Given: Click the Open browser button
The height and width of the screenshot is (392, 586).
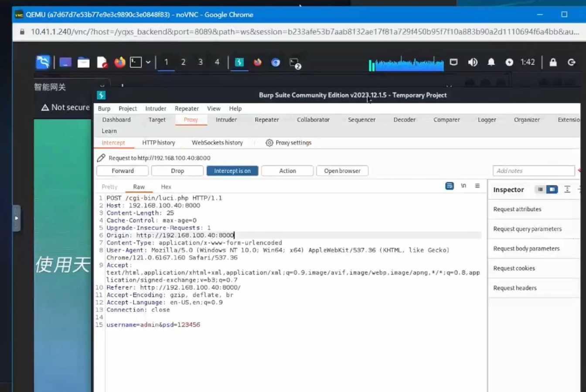Looking at the screenshot, I should click(x=342, y=171).
